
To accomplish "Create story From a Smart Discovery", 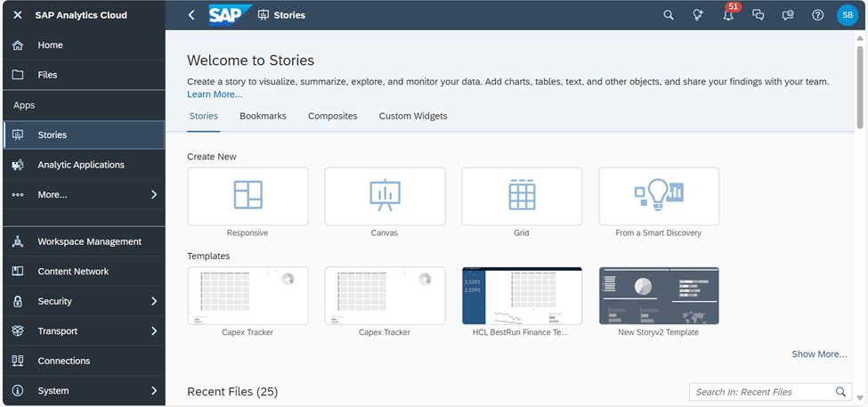I will click(659, 197).
